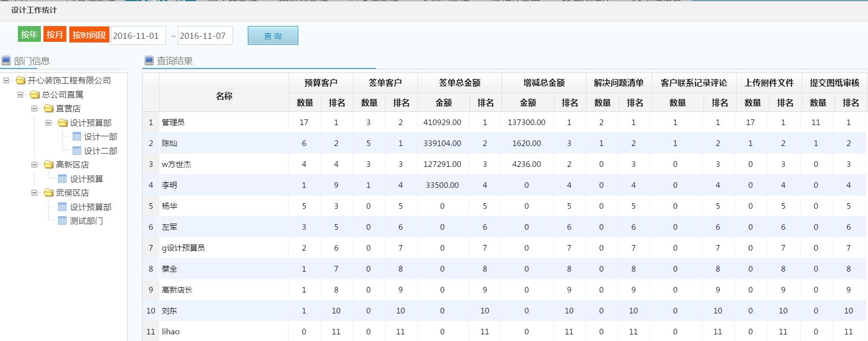Switch to 按年 statistics mode
868x341 pixels.
[29, 34]
